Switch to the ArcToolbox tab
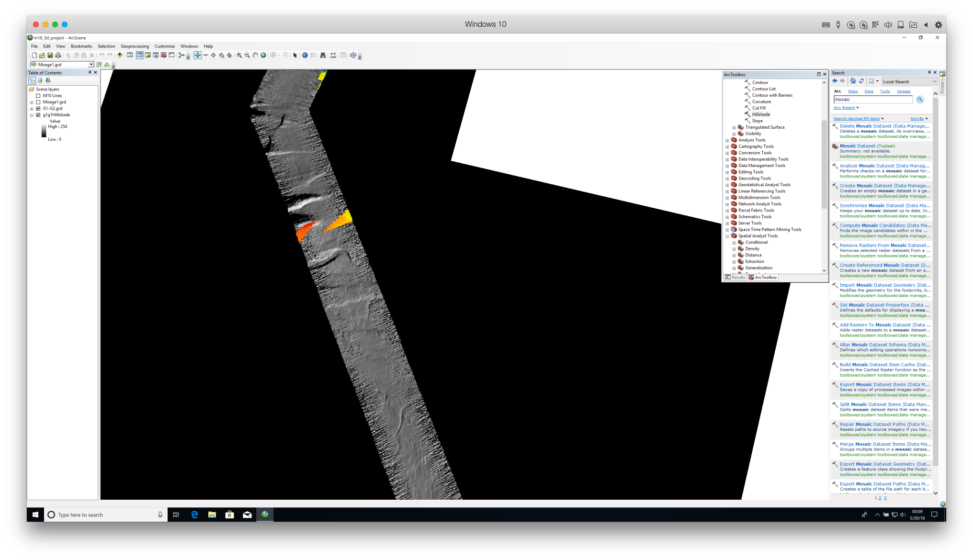Image resolution: width=973 pixels, height=560 pixels. [763, 278]
